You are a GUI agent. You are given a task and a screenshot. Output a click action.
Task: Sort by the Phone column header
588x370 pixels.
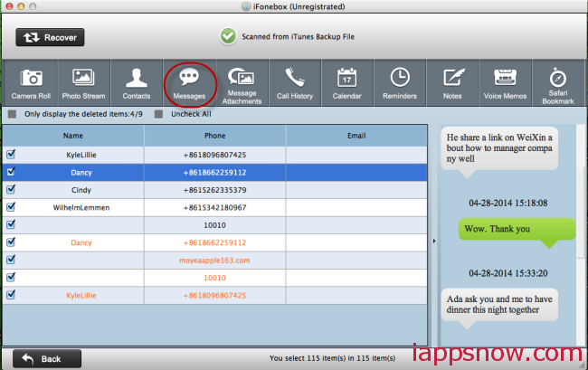pos(215,136)
